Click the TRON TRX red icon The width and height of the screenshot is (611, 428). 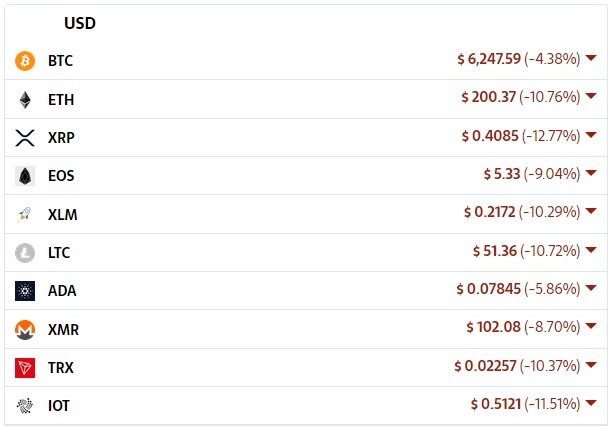[x=25, y=368]
